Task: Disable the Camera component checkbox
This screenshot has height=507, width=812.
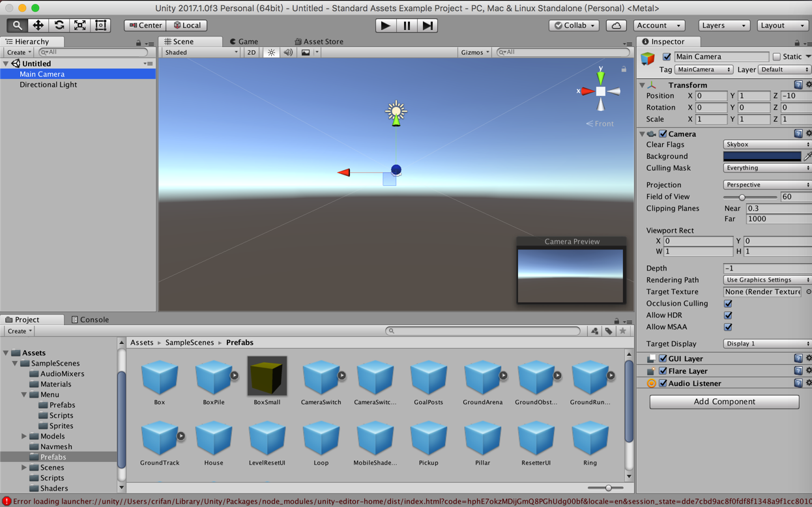Action: (663, 134)
